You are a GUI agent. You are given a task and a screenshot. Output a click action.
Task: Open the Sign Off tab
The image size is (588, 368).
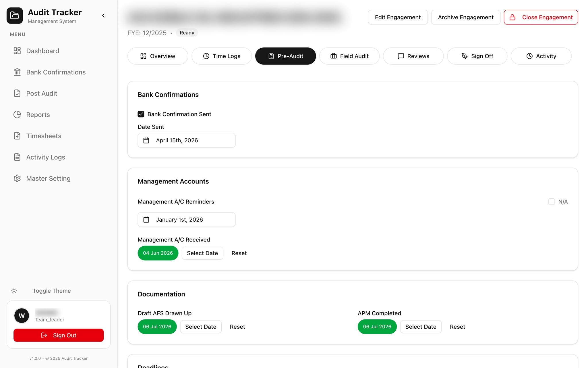tap(477, 56)
